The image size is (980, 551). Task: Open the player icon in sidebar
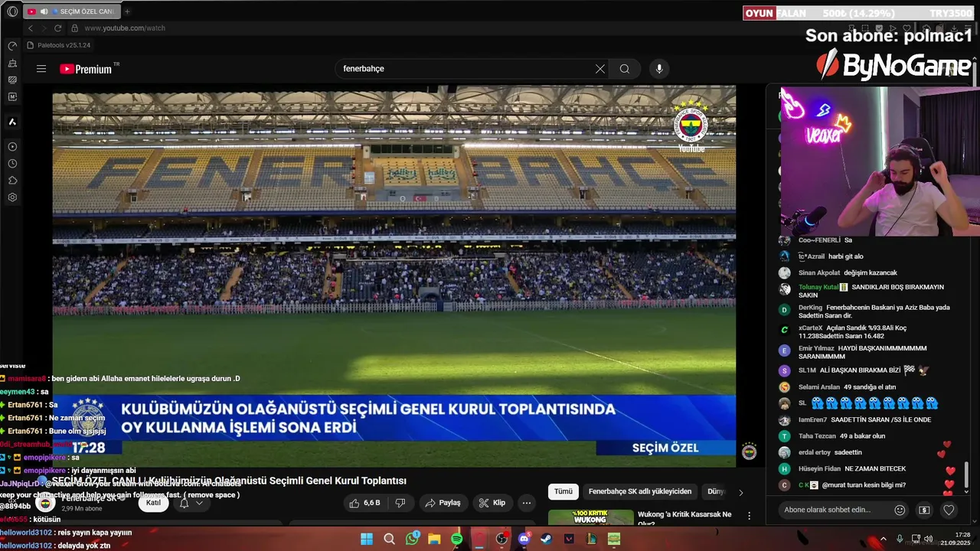coord(12,146)
